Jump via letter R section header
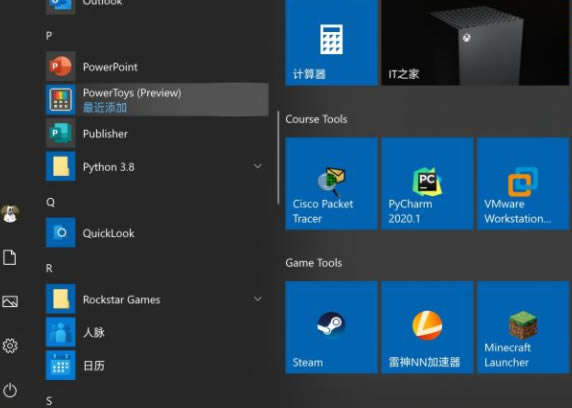The image size is (572, 408). 49,268
